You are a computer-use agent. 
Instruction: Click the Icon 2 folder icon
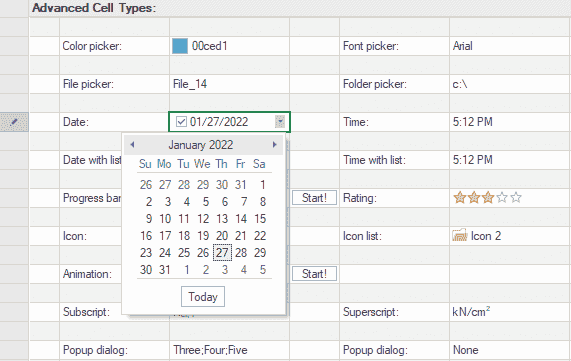(x=460, y=235)
